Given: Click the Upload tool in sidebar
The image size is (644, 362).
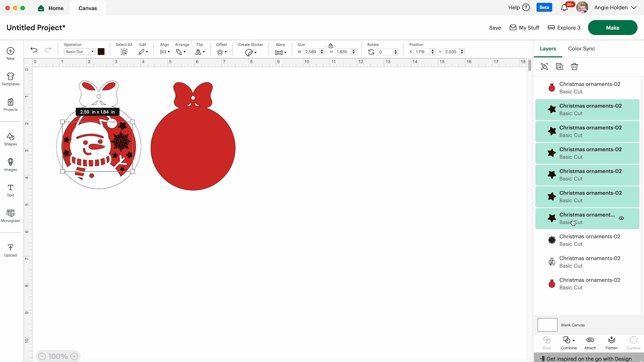Looking at the screenshot, I should [x=10, y=250].
